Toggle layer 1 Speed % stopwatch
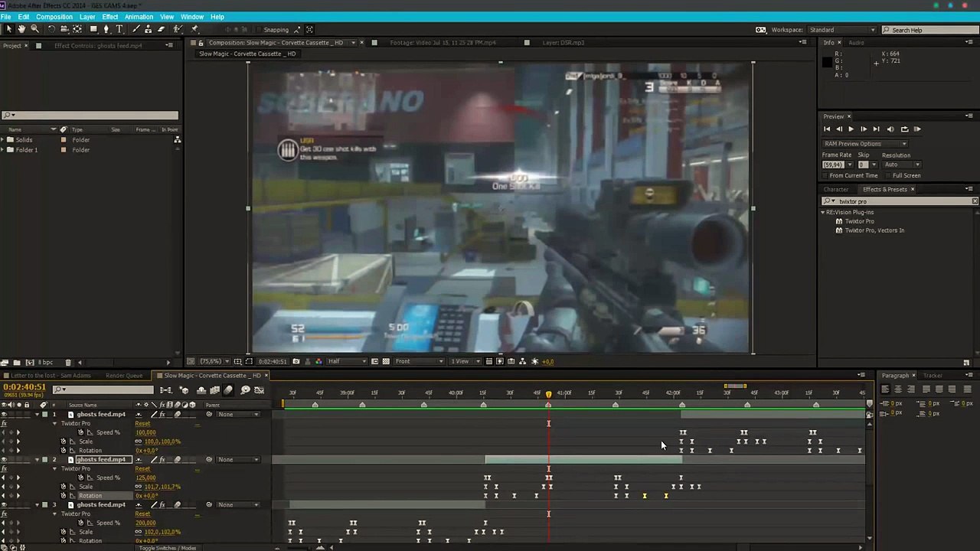This screenshot has width=980, height=551. tap(80, 432)
